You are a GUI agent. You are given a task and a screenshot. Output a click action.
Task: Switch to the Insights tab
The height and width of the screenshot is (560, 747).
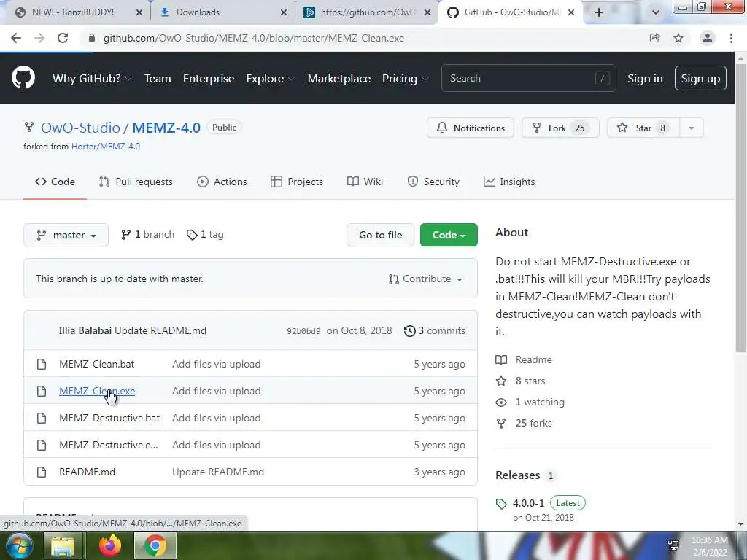pos(509,182)
